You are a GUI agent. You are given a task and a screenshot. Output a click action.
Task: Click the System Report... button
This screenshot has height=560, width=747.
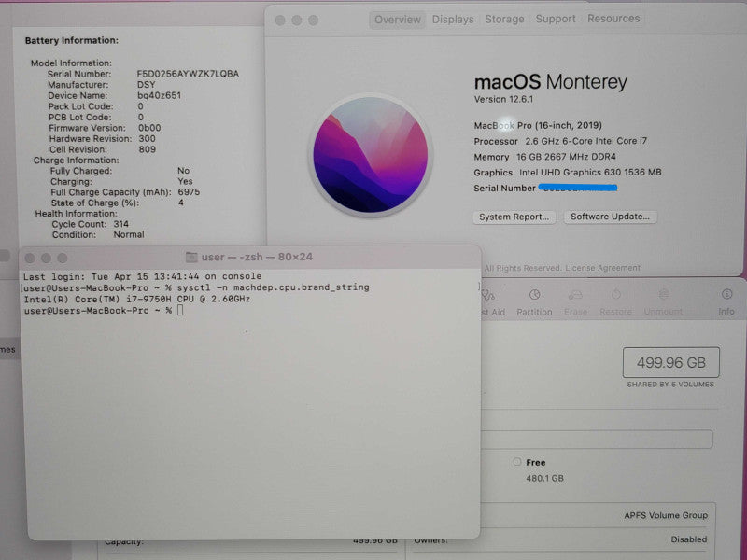(x=514, y=217)
